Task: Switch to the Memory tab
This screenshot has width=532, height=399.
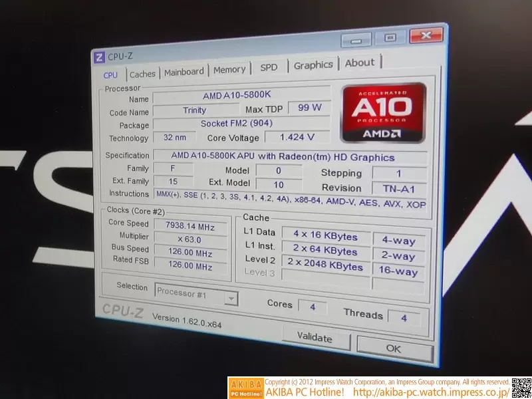Action: click(x=230, y=69)
